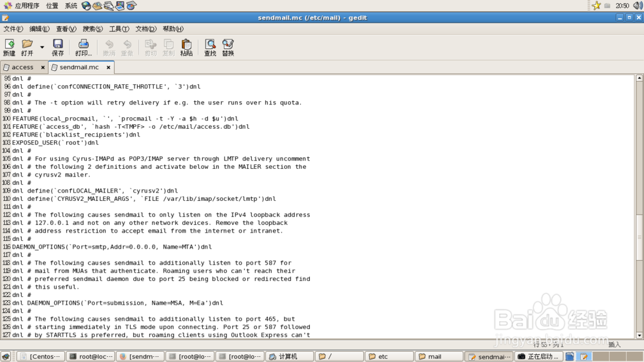The width and height of the screenshot is (644, 362).
Task: Expand the Open recent files dropdown arrow
Action: tap(42, 48)
